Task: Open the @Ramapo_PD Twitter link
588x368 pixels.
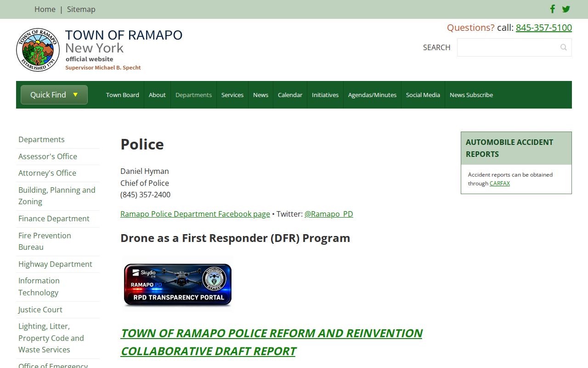Action: (329, 214)
